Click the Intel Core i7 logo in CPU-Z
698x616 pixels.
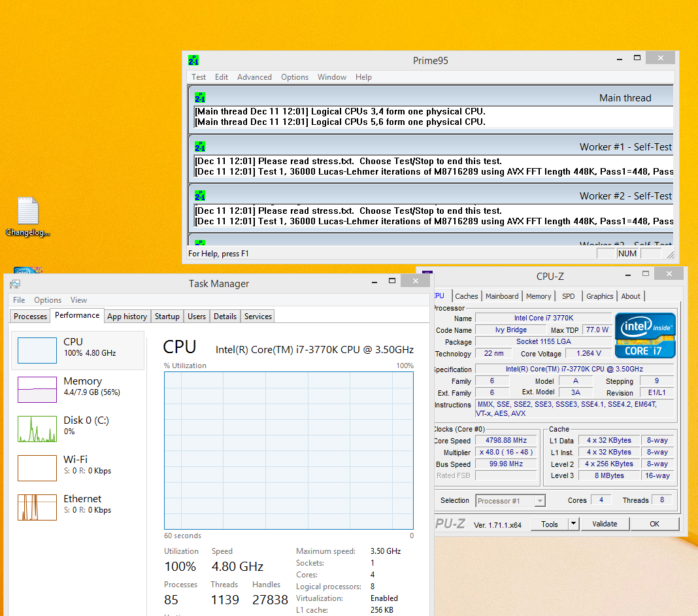pos(645,335)
